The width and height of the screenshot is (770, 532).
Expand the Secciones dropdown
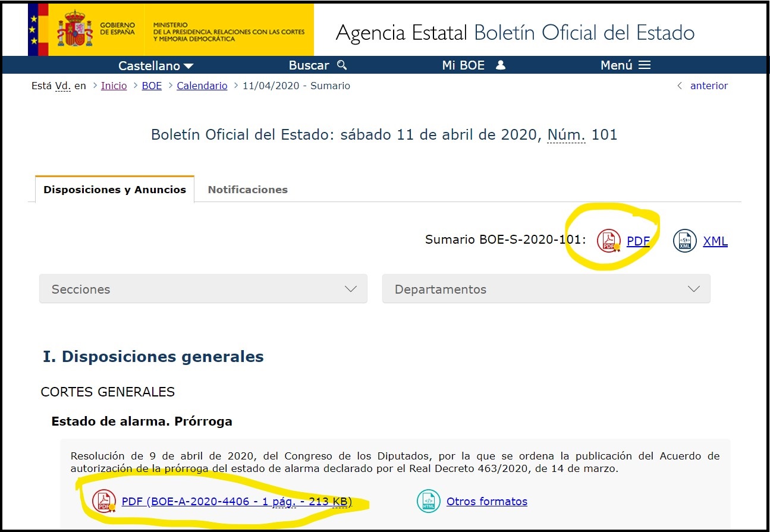point(203,289)
